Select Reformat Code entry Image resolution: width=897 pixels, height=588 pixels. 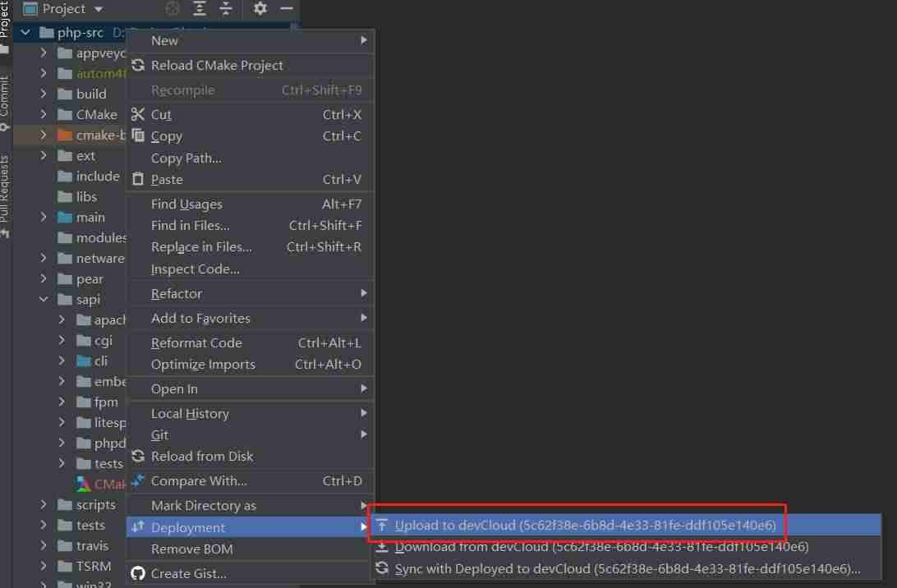[x=250, y=342]
